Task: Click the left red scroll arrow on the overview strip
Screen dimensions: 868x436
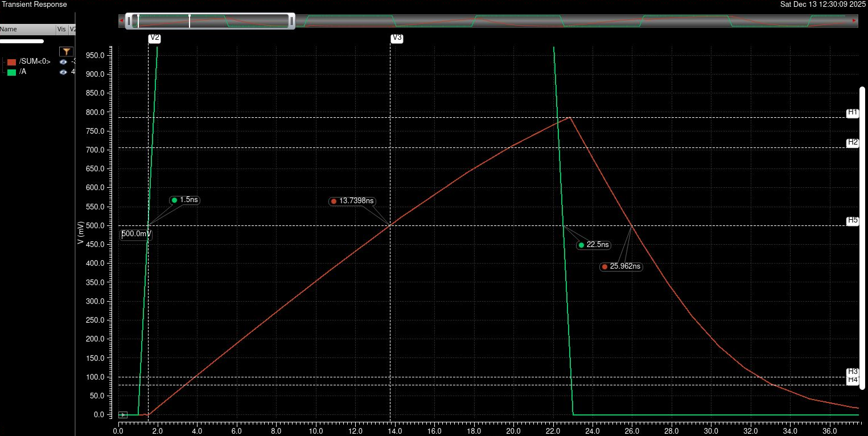Action: coord(121,20)
